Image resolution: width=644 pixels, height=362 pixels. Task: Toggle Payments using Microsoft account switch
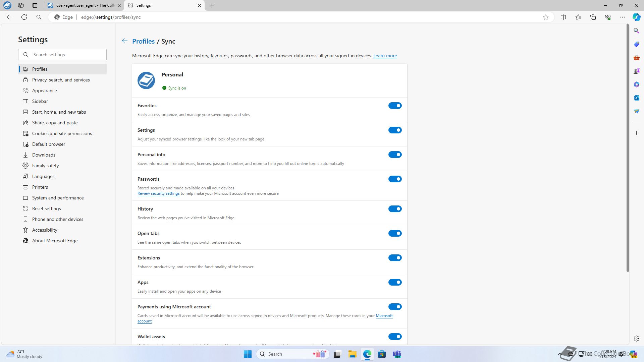pyautogui.click(x=395, y=307)
